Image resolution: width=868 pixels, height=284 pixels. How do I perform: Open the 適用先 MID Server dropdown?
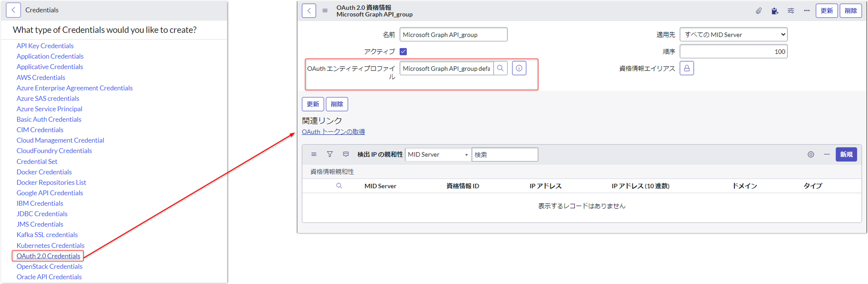coord(733,35)
